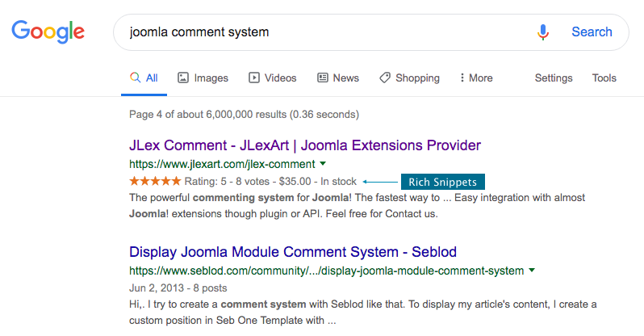Click the three-dot icon beside More
This screenshot has height=336, width=644.
point(462,78)
